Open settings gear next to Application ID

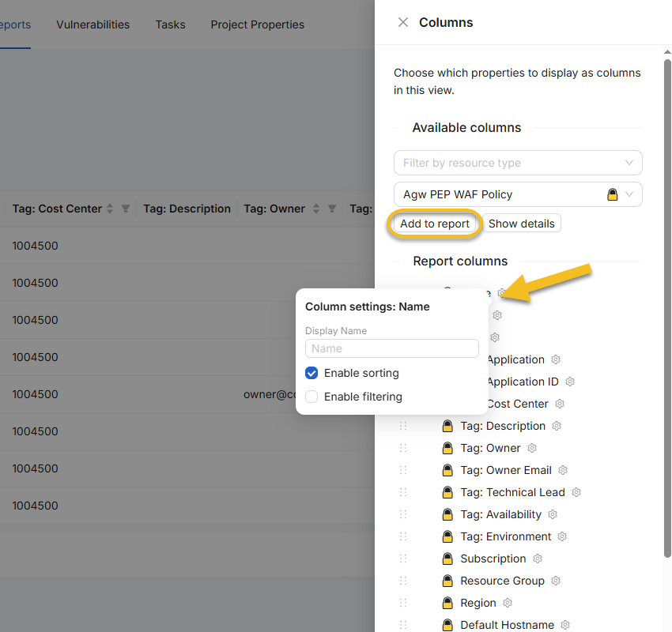coord(570,382)
